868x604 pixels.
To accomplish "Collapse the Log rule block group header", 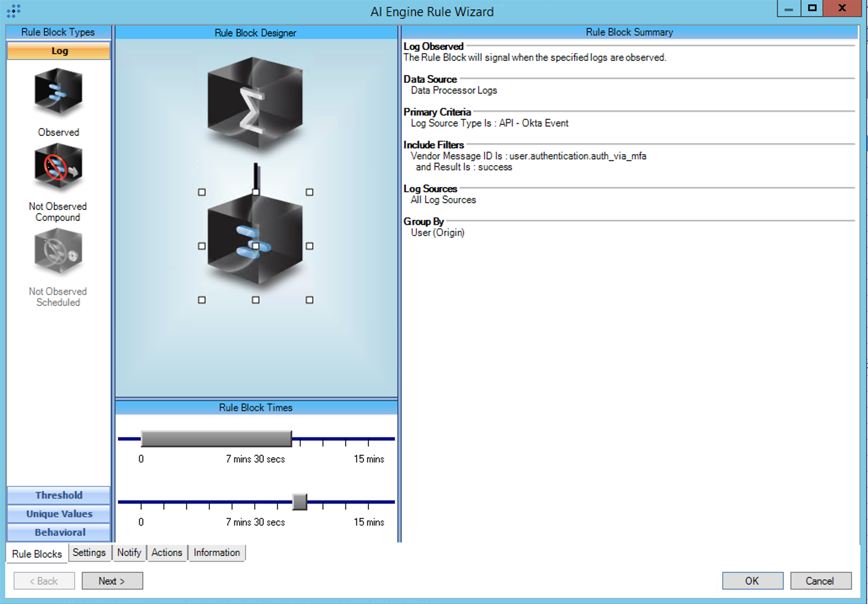I will tap(59, 51).
